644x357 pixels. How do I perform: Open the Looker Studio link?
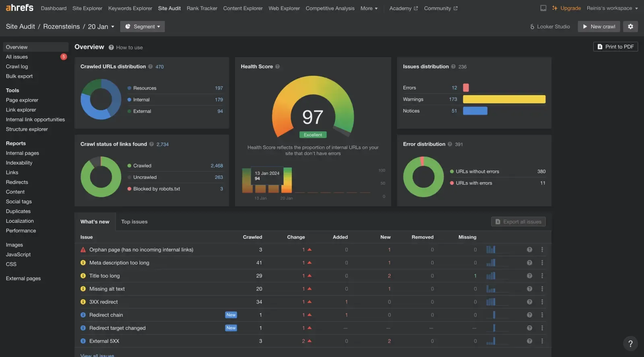point(550,27)
